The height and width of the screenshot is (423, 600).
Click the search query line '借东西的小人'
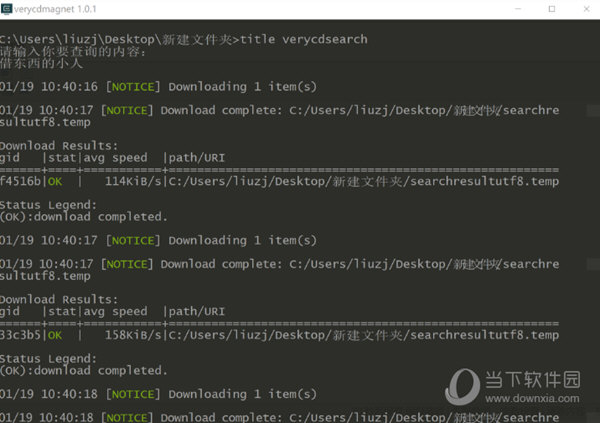(x=41, y=63)
